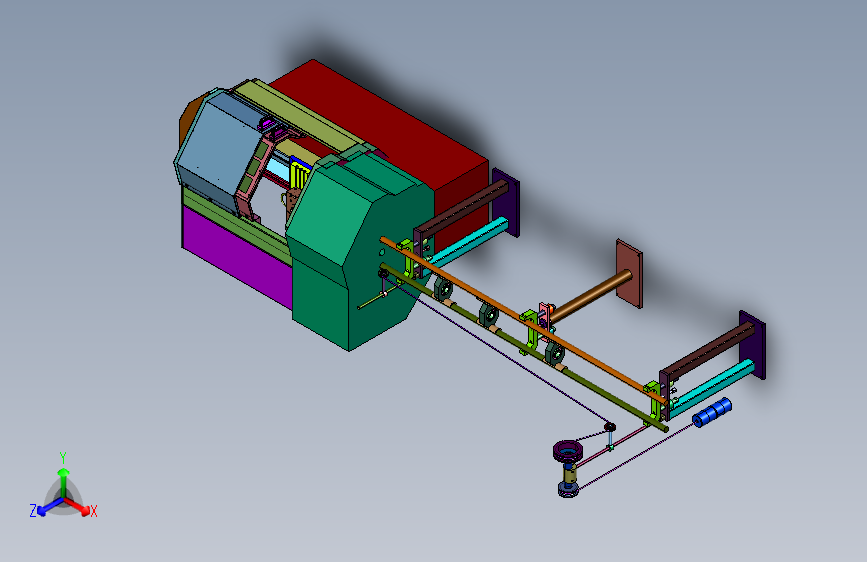Select the copper rod attached to brown plate
The width and height of the screenshot is (867, 562).
[592, 296]
